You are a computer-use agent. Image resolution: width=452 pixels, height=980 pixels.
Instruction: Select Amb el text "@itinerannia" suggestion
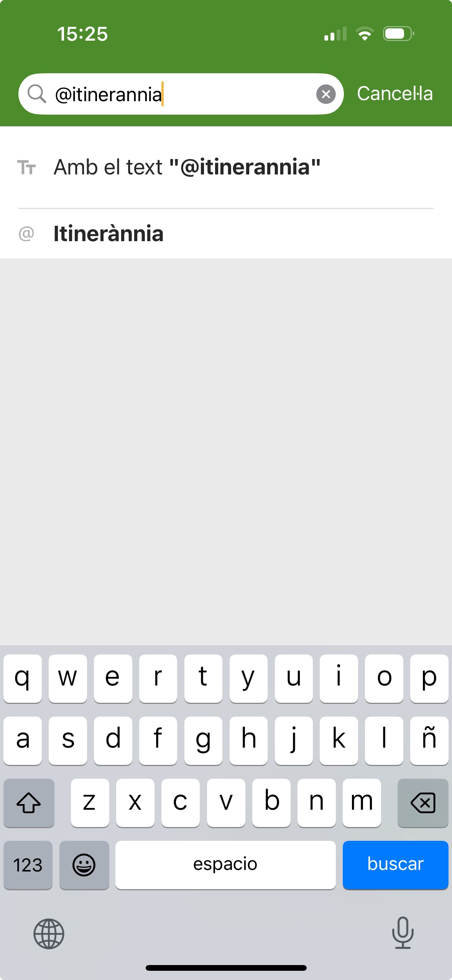(226, 167)
